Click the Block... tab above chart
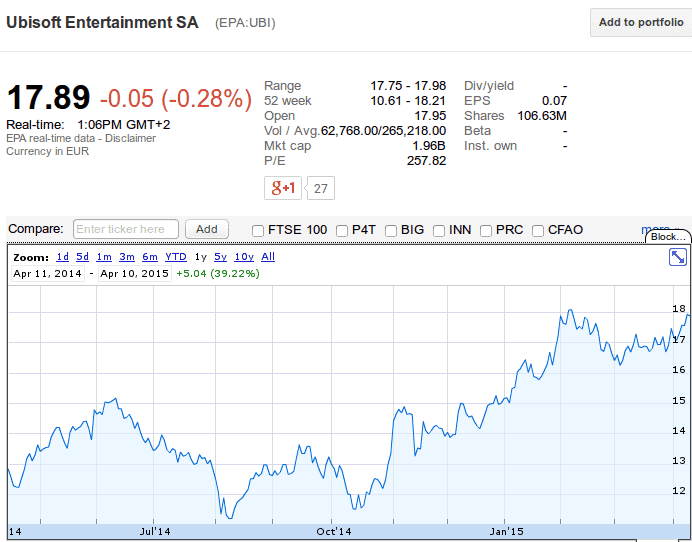Screen dimensions: 692x542 coord(668,237)
